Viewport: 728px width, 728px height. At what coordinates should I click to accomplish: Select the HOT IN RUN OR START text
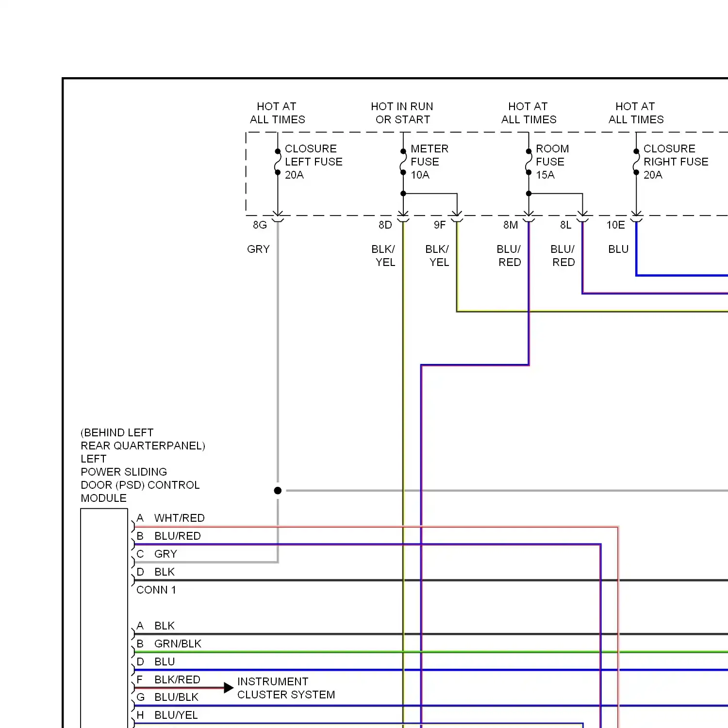point(402,113)
